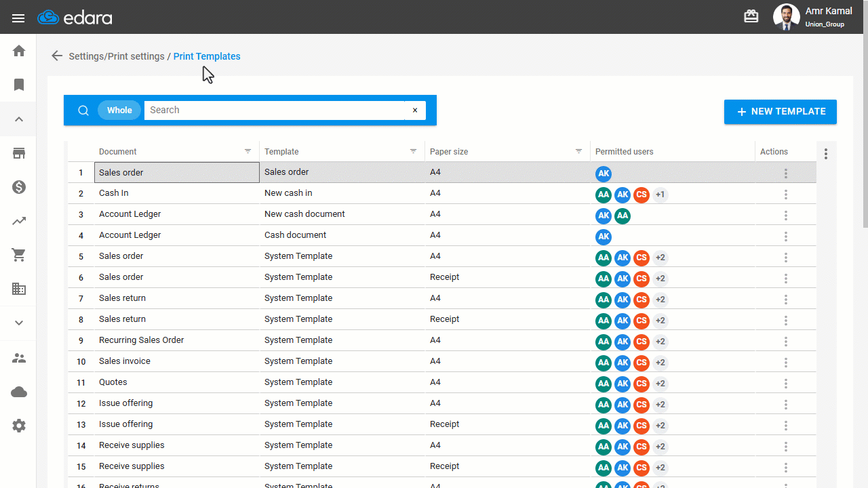Open actions menu for Cash In row
This screenshot has height=488, width=868.
(786, 195)
